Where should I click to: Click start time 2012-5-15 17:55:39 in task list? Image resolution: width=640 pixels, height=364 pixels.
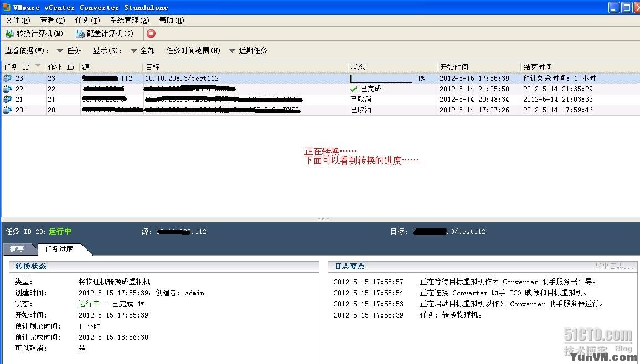click(x=474, y=78)
